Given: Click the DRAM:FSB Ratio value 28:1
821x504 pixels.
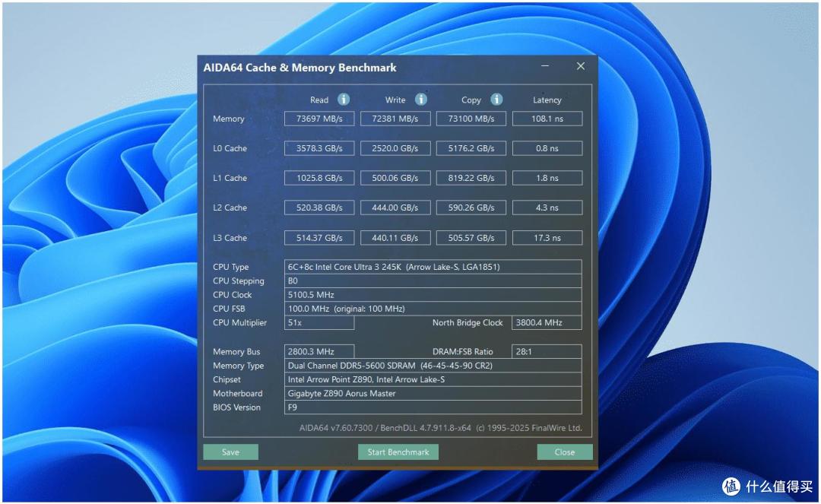Looking at the screenshot, I should (547, 352).
